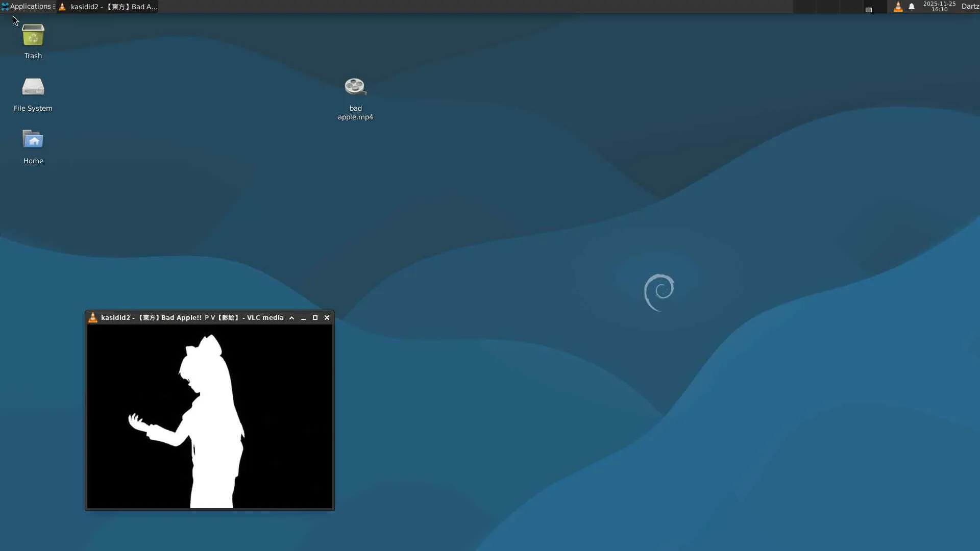Open the notification bell in panel
Image resolution: width=980 pixels, height=551 pixels.
pos(912,7)
